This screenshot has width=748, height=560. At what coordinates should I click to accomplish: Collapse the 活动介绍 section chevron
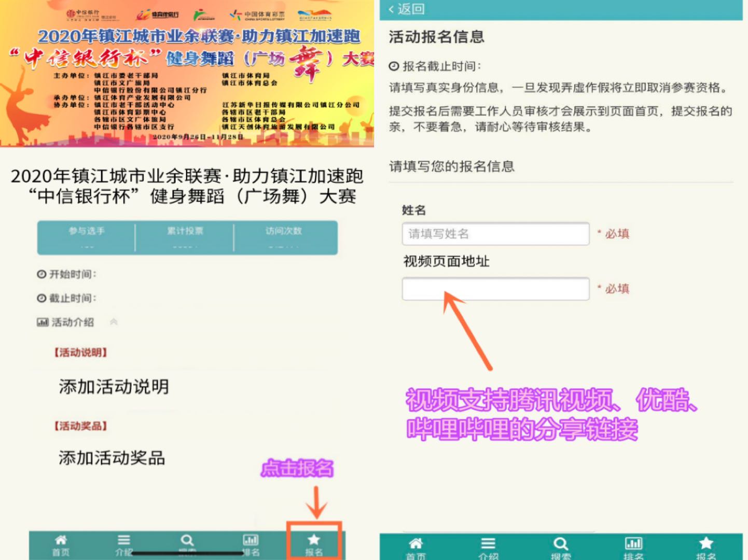coord(114,322)
